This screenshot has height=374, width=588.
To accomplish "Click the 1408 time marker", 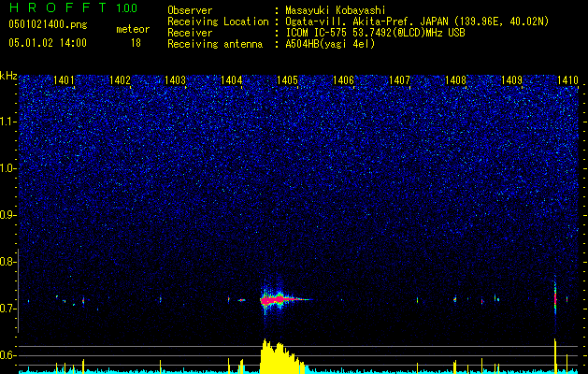I will 455,80.
